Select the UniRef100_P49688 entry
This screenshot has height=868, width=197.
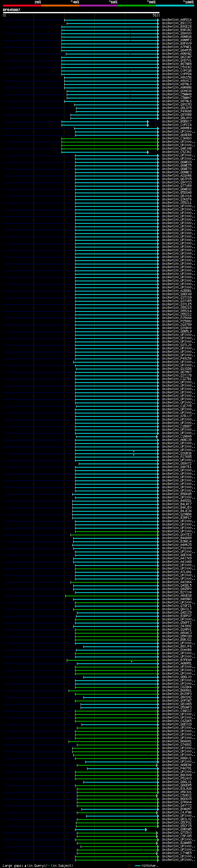(x=177, y=111)
